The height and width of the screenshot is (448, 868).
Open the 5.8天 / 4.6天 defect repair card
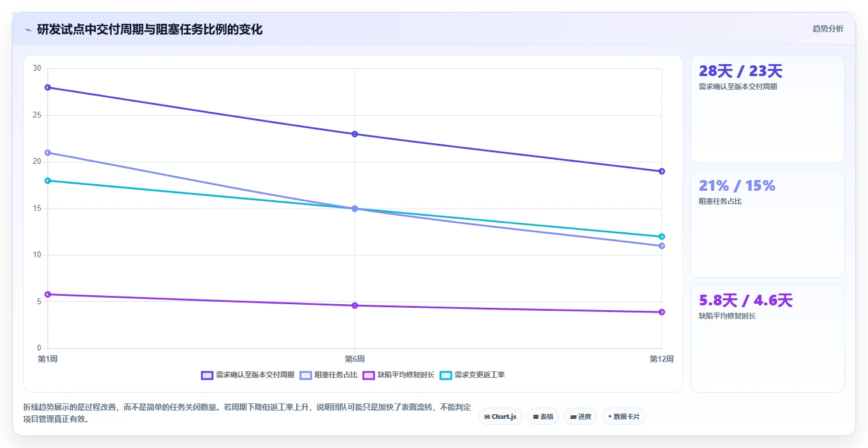pyautogui.click(x=767, y=338)
